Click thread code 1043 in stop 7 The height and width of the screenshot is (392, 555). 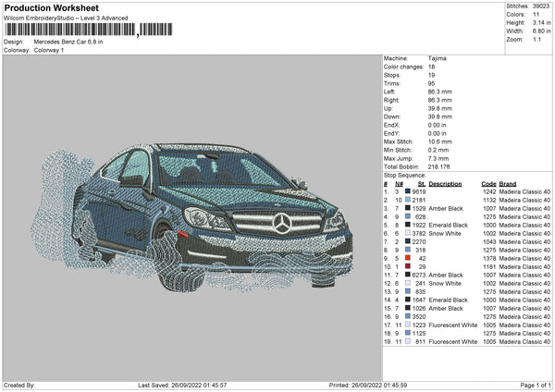(489, 242)
